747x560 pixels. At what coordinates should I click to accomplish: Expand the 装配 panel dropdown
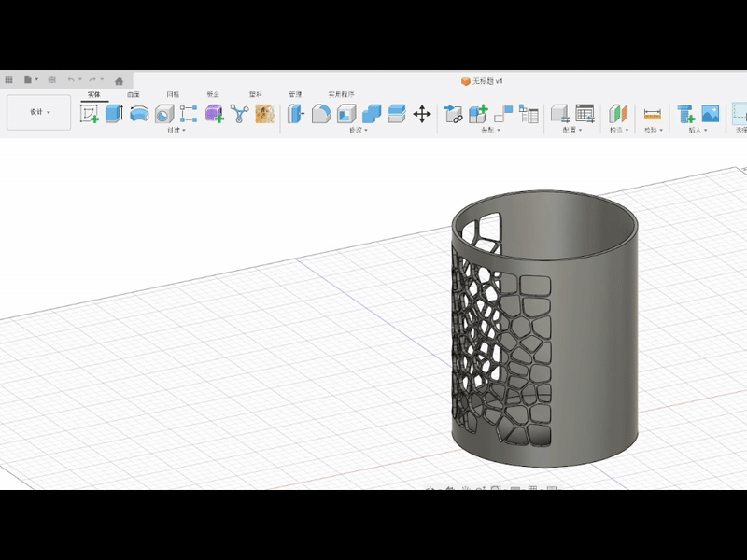coord(491,130)
